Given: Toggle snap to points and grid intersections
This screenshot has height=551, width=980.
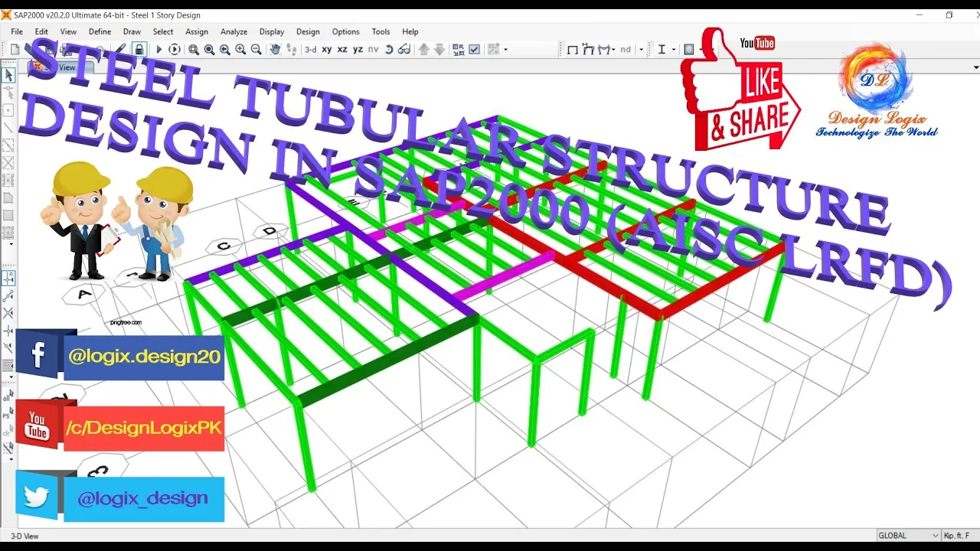Looking at the screenshot, I should (x=8, y=278).
